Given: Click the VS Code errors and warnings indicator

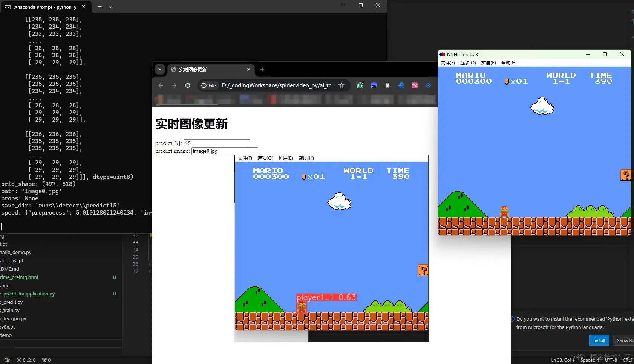Looking at the screenshot, I should [x=26, y=360].
